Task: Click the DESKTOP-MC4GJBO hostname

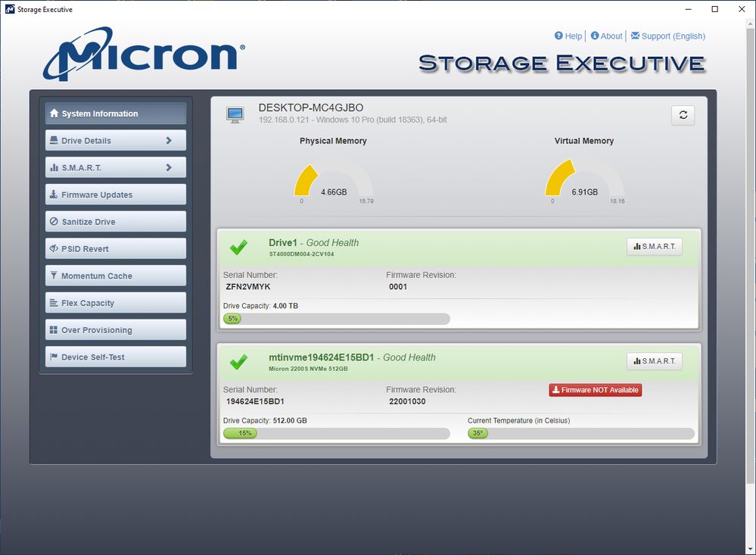Action: [311, 108]
